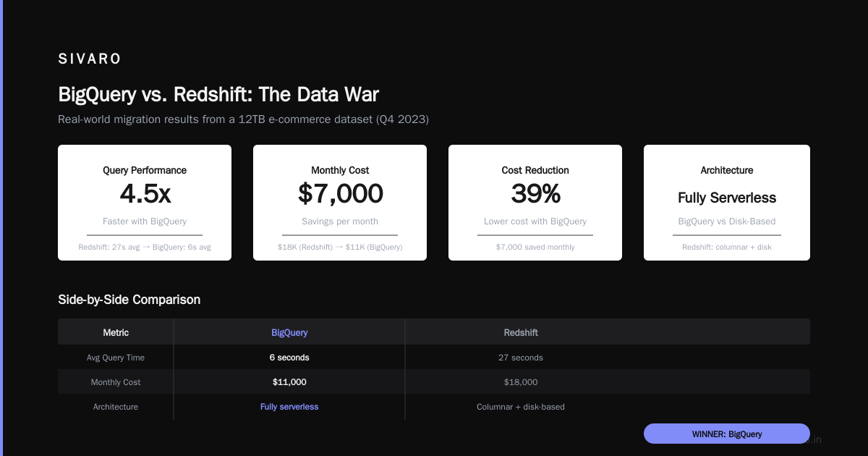Click the "BigQuery" column header
Viewport: 868px width, 456px height.
click(x=289, y=332)
